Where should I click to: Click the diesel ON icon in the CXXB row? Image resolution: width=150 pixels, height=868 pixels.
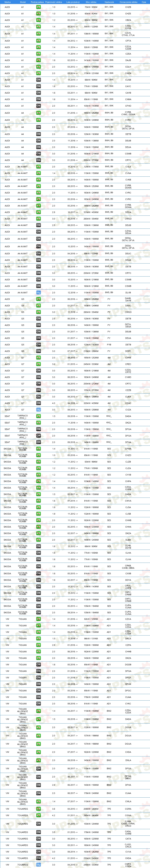(39, 573)
